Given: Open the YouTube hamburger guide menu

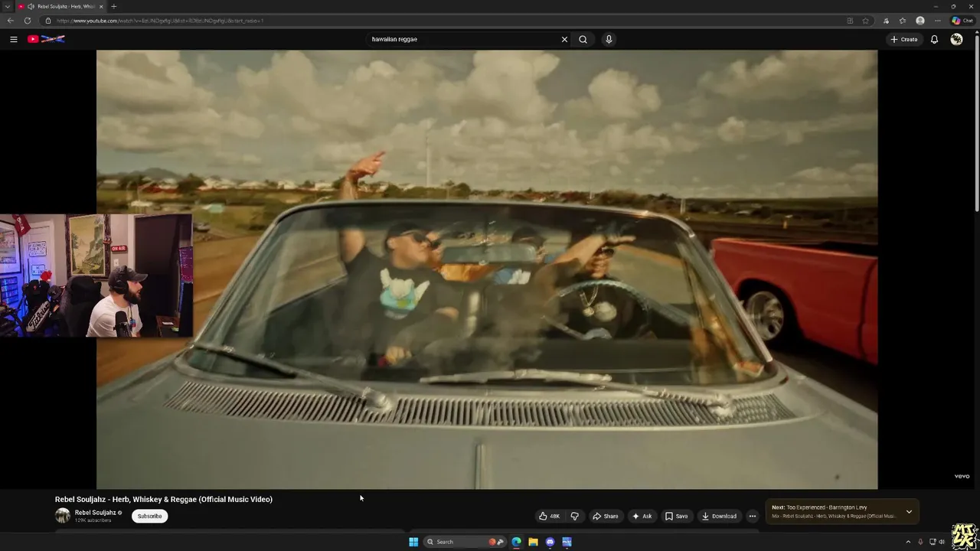Looking at the screenshot, I should pyautogui.click(x=13, y=39).
